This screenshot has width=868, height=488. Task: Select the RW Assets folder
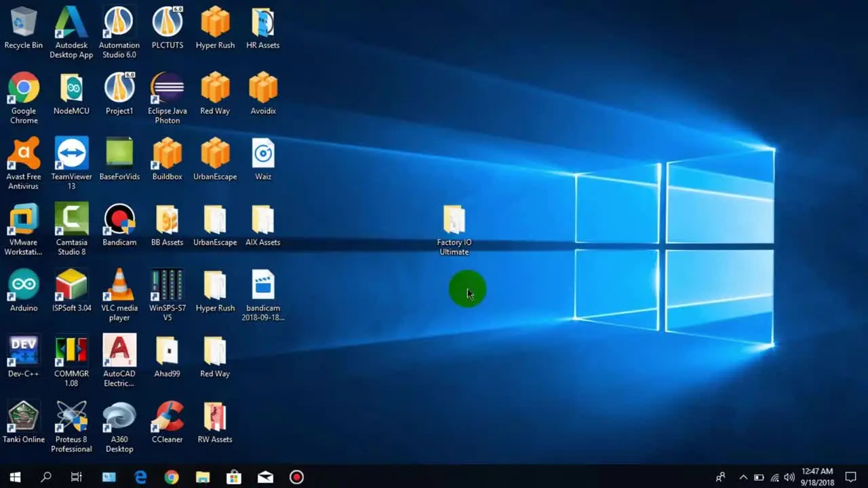(x=215, y=423)
